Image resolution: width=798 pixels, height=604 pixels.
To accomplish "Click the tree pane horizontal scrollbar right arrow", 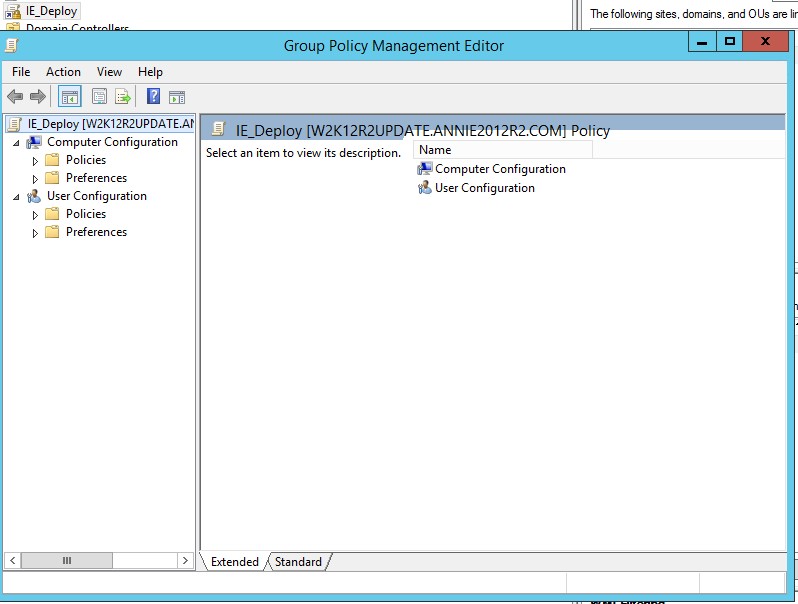I will click(x=185, y=561).
